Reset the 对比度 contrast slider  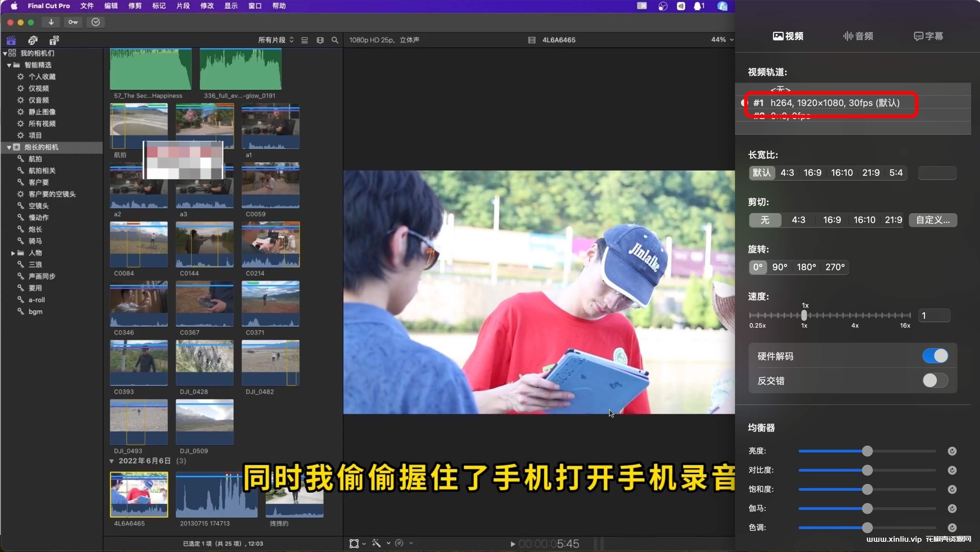[x=952, y=470]
